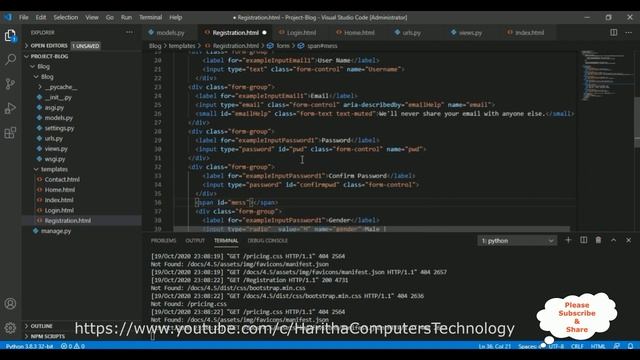Switch to the Index.html editor tab
Image resolution: width=640 pixels, height=360 pixels.
[529, 33]
